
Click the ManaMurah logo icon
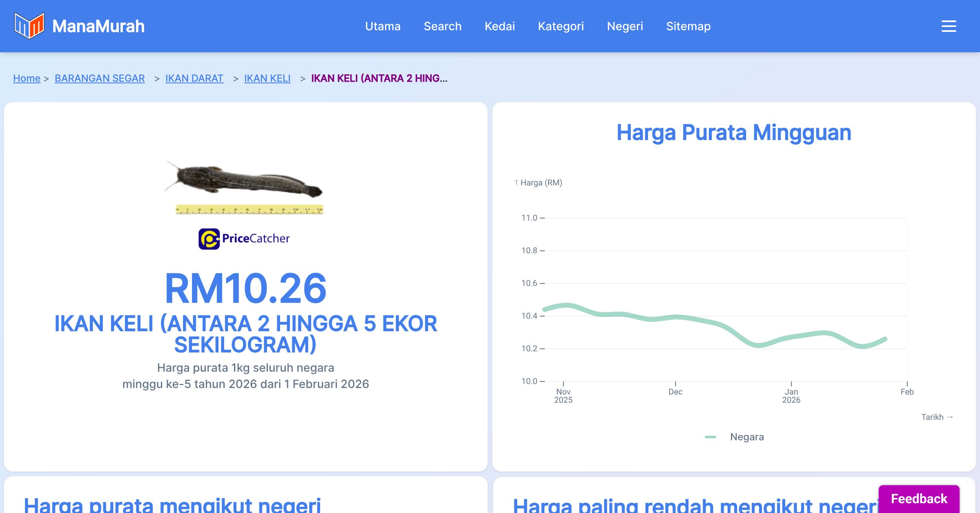(x=29, y=26)
